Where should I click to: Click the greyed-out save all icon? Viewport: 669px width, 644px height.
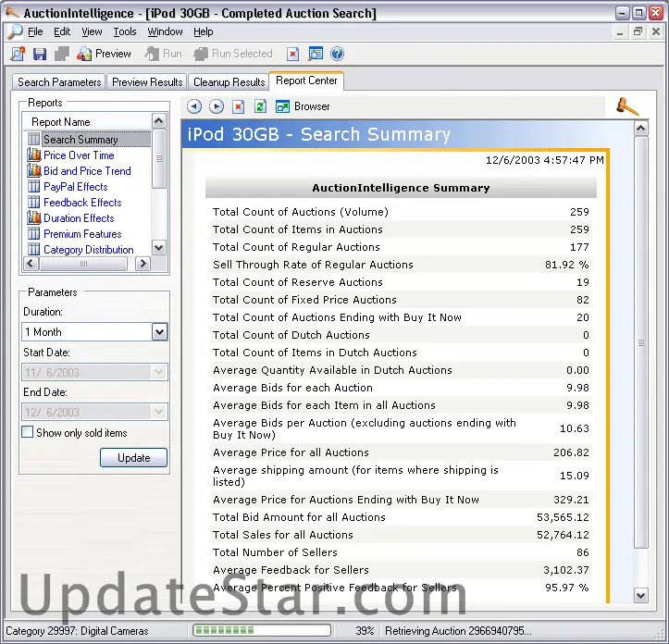[61, 54]
